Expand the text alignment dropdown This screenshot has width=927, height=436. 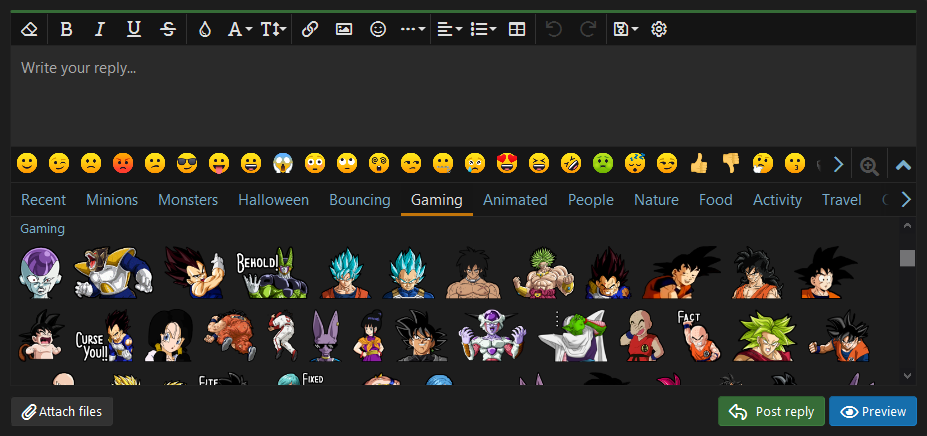[x=449, y=29]
